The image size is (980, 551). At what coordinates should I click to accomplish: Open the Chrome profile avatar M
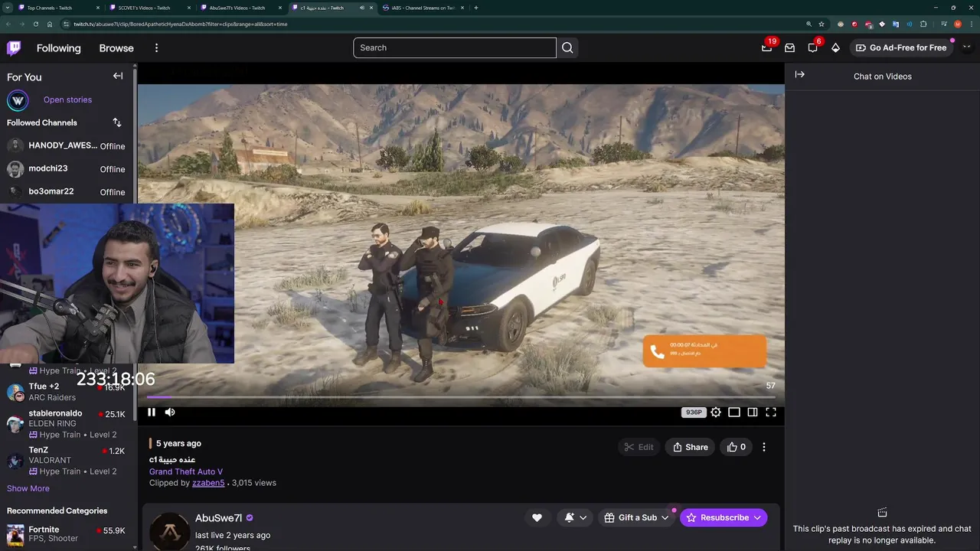(958, 24)
